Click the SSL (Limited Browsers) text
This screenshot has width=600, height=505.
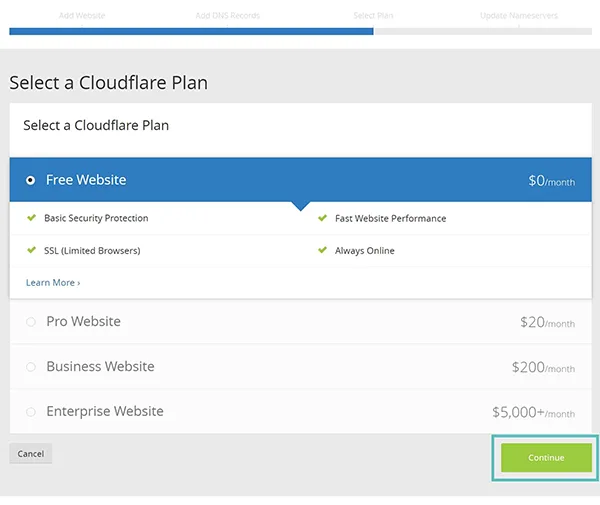point(92,251)
